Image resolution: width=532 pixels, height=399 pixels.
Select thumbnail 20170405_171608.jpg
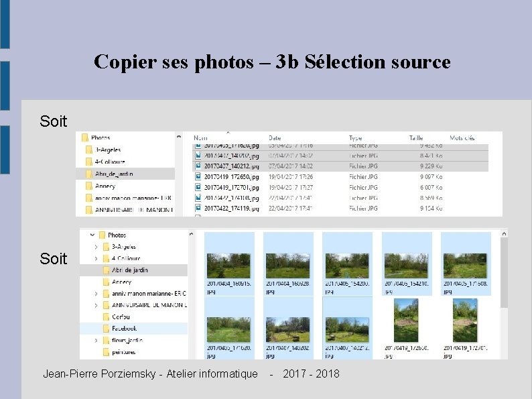click(x=465, y=266)
